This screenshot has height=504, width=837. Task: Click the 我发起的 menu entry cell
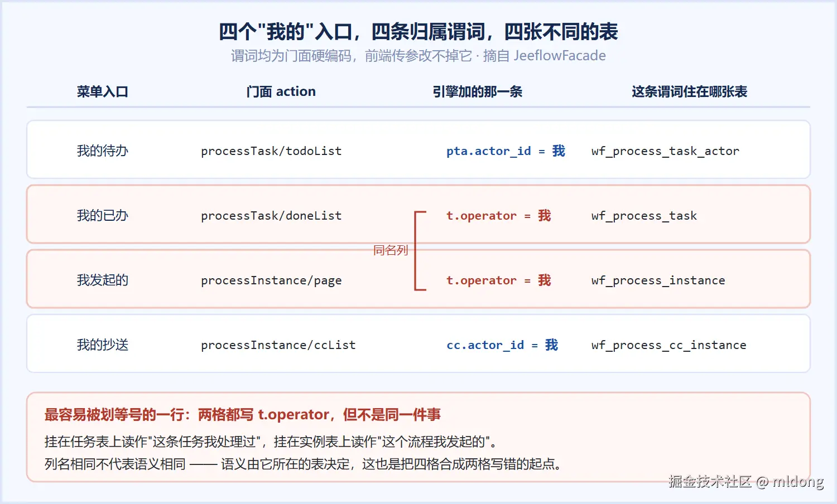click(x=103, y=280)
